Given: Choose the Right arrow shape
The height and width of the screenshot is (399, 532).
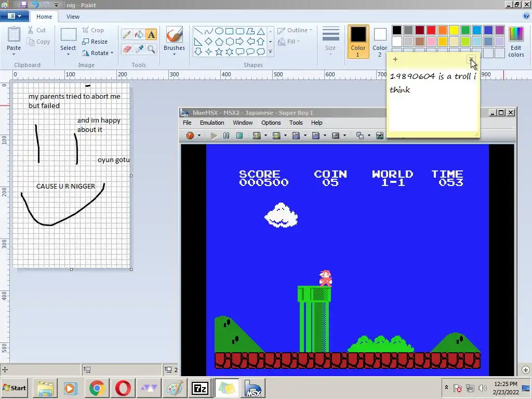Looking at the screenshot, I should 240,42.
